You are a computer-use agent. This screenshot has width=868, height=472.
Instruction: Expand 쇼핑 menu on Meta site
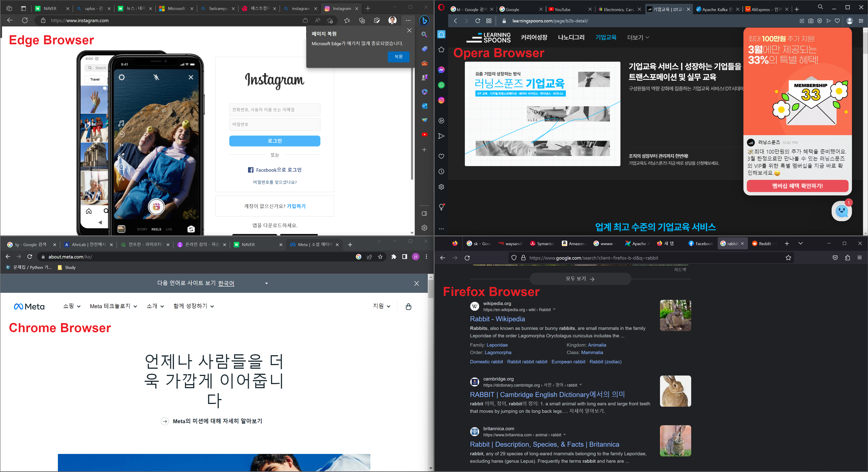pos(72,306)
